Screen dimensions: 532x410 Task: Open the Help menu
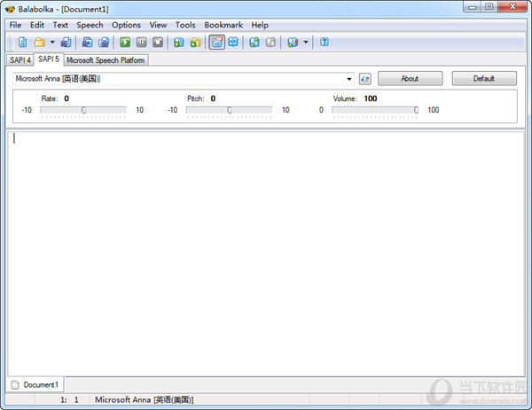coord(260,25)
